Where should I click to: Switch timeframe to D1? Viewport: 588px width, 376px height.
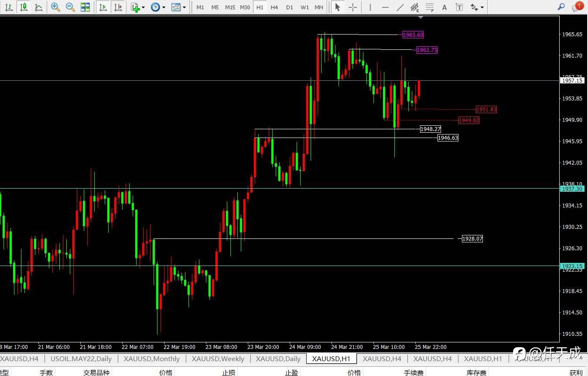click(x=290, y=7)
